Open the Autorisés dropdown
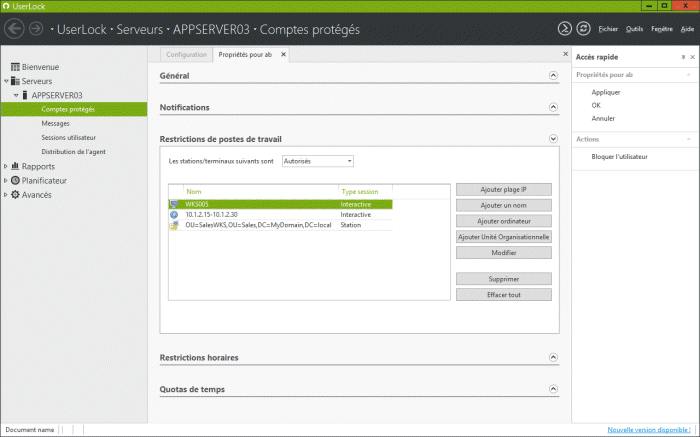700x437 pixels. (x=318, y=161)
